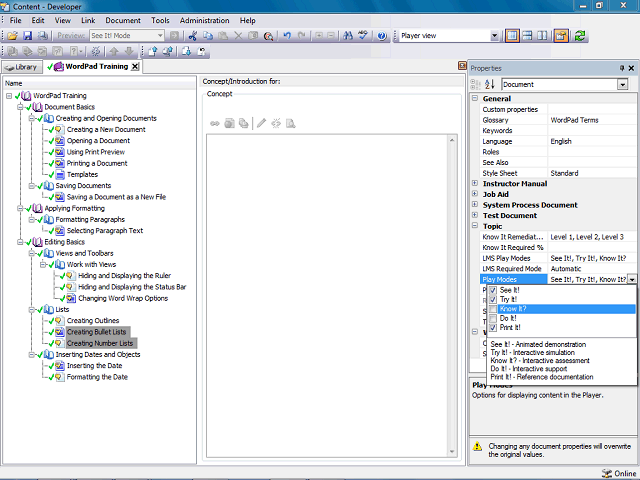Uncheck the Try It! play mode
Viewport: 640px width, 480px height.
click(x=493, y=300)
